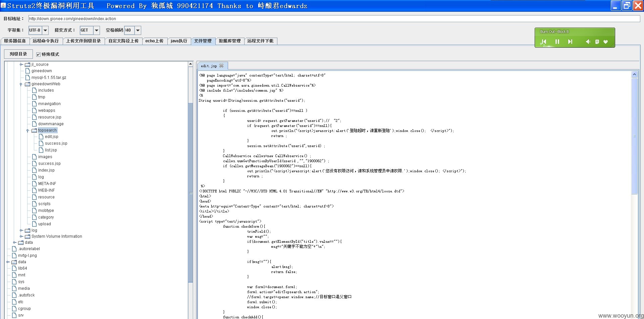Switch to the echo上传 tab
The width and height of the screenshot is (644, 319).
[154, 41]
